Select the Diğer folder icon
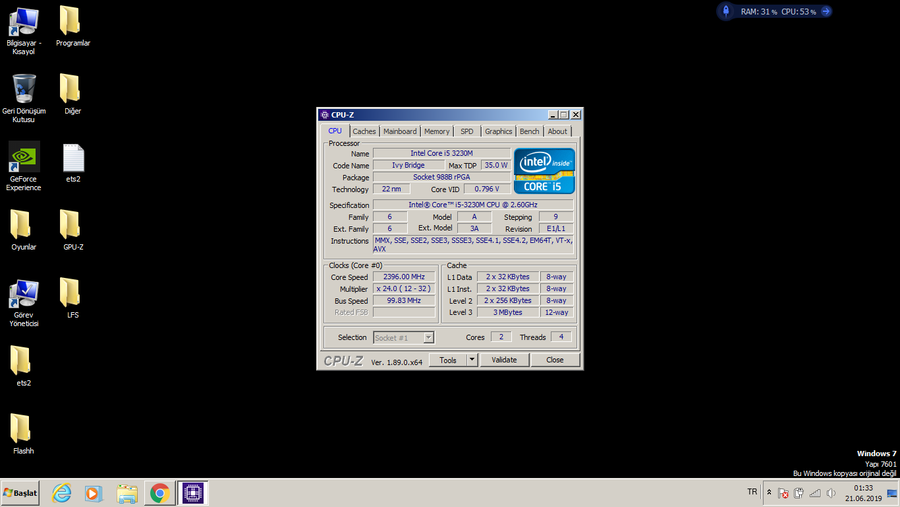Viewport: 900px width, 507px height. (x=70, y=88)
